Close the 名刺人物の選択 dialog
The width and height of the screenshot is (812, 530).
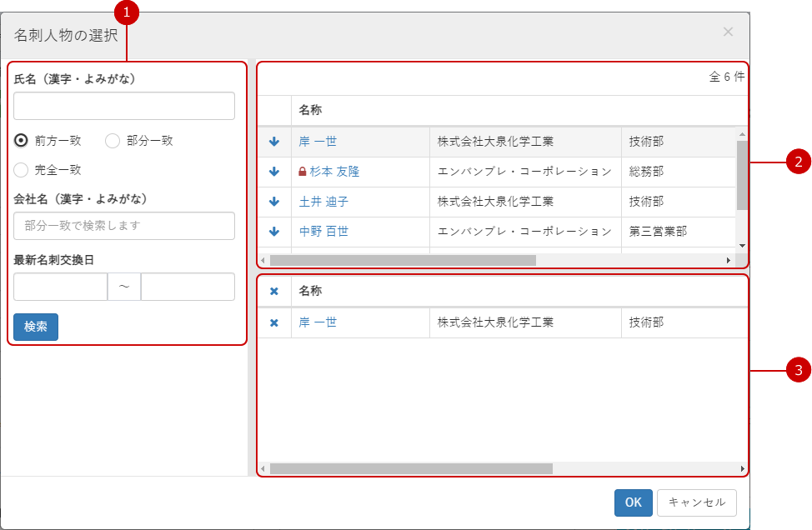(x=728, y=32)
